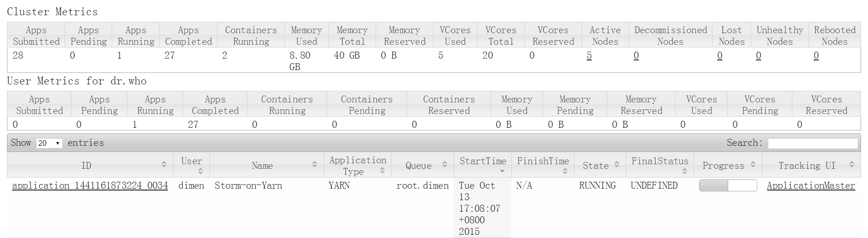Sort by FinalStatus arrows icon

685,171
